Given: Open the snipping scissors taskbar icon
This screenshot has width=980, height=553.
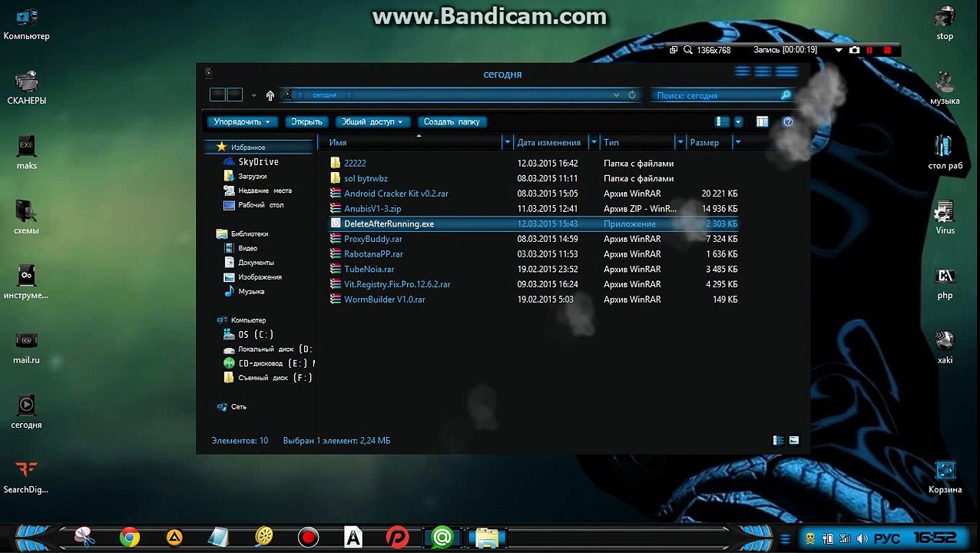Looking at the screenshot, I should point(84,537).
